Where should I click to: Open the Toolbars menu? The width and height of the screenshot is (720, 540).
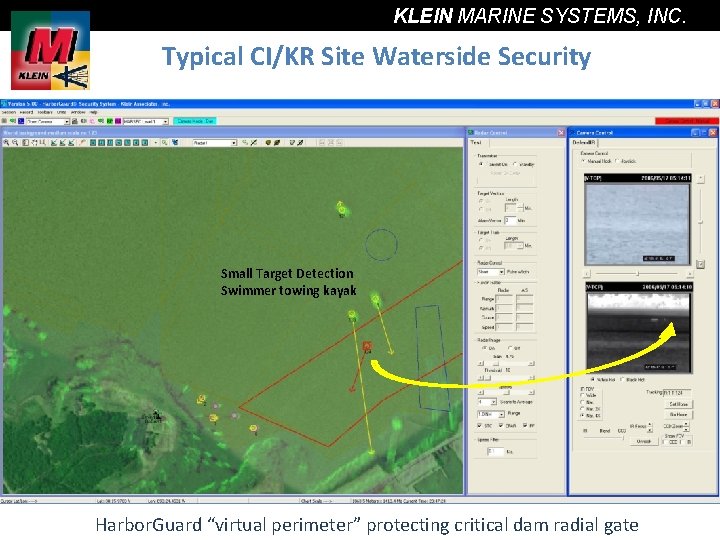45,112
